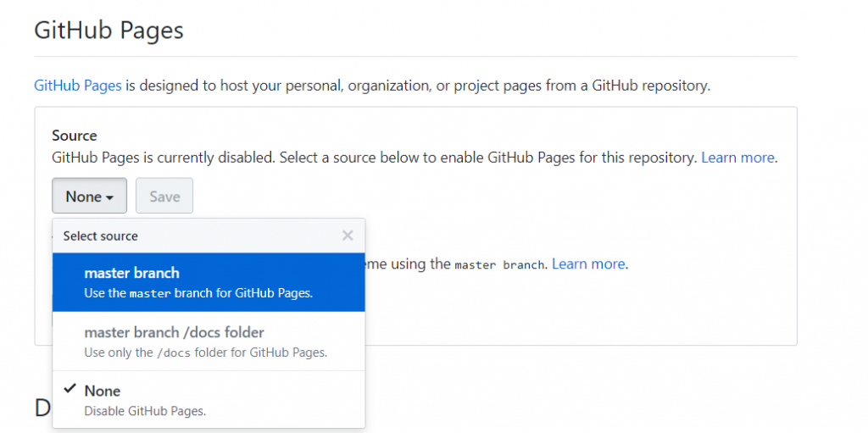Close the Select source popup
The width and height of the screenshot is (868, 433).
(x=348, y=236)
